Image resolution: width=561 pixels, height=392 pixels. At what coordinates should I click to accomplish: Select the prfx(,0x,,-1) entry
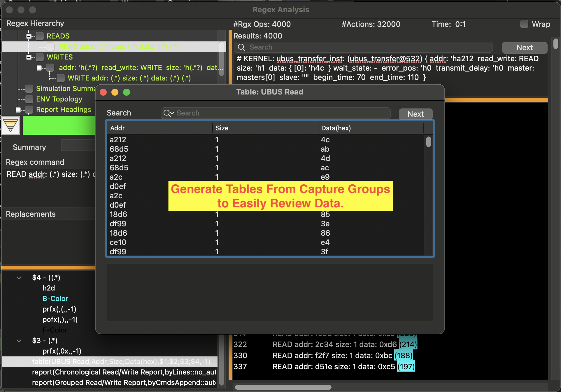click(62, 351)
